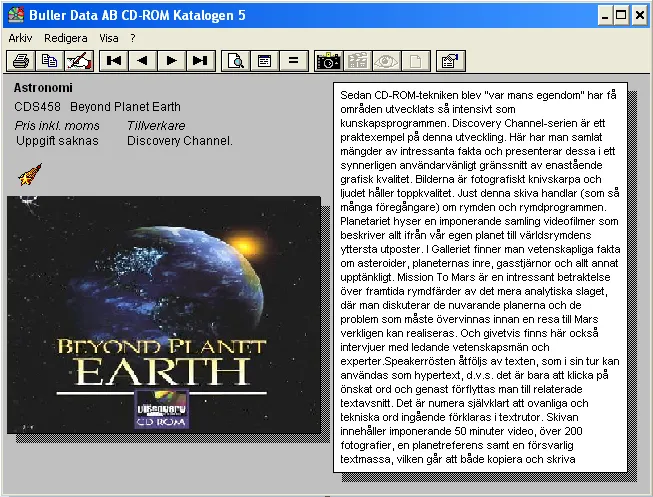The height and width of the screenshot is (497, 653).
Task: Click the greyed blank page icon
Action: (415, 61)
